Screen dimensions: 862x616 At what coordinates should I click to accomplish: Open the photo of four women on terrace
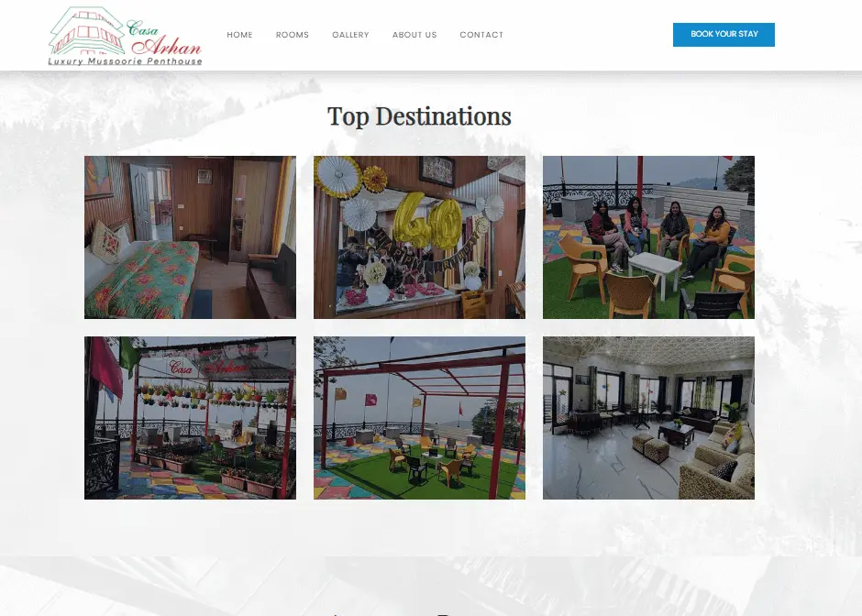click(x=648, y=237)
